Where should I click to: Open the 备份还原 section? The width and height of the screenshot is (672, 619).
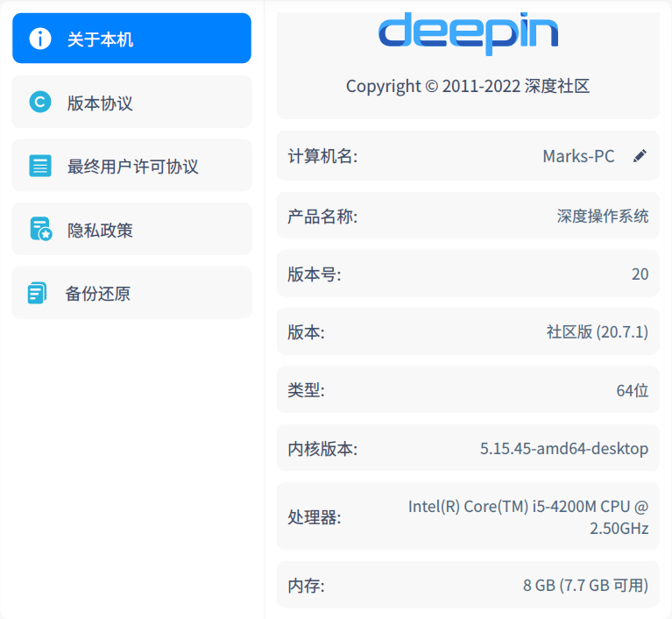tap(131, 293)
